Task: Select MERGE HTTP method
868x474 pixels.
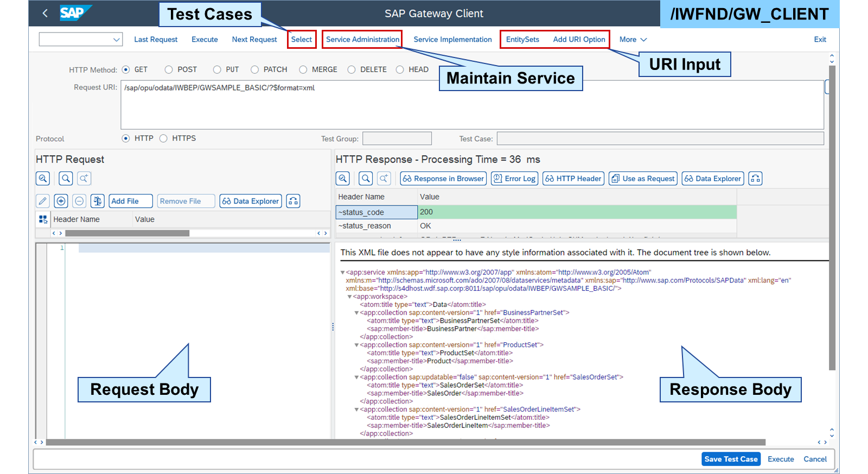Action: [x=303, y=69]
